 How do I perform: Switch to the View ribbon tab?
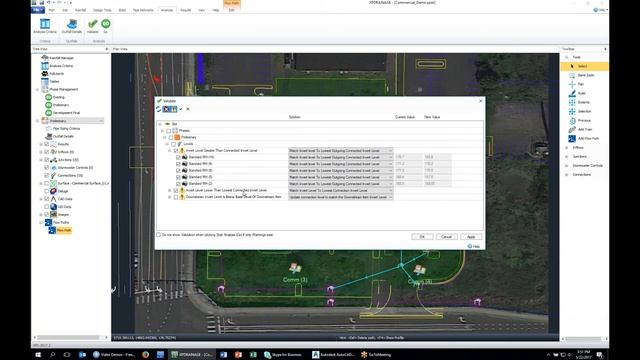[202, 10]
